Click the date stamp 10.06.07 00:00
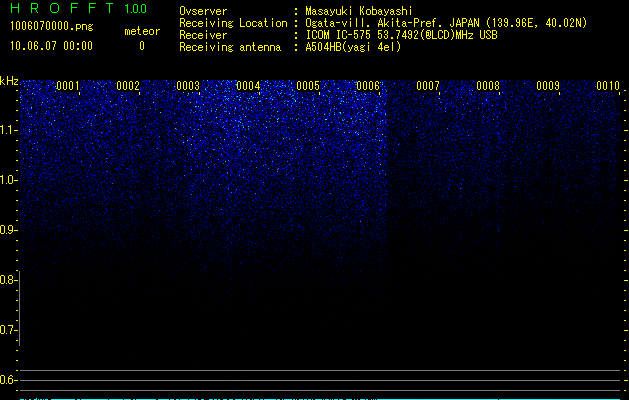The width and height of the screenshot is (629, 400). [x=51, y=46]
